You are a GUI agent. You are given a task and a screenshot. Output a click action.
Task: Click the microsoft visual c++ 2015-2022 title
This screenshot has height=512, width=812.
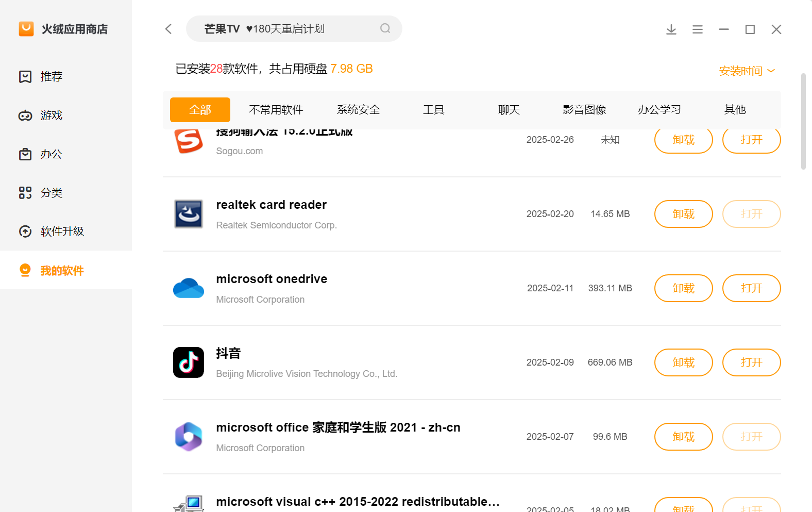pos(358,502)
